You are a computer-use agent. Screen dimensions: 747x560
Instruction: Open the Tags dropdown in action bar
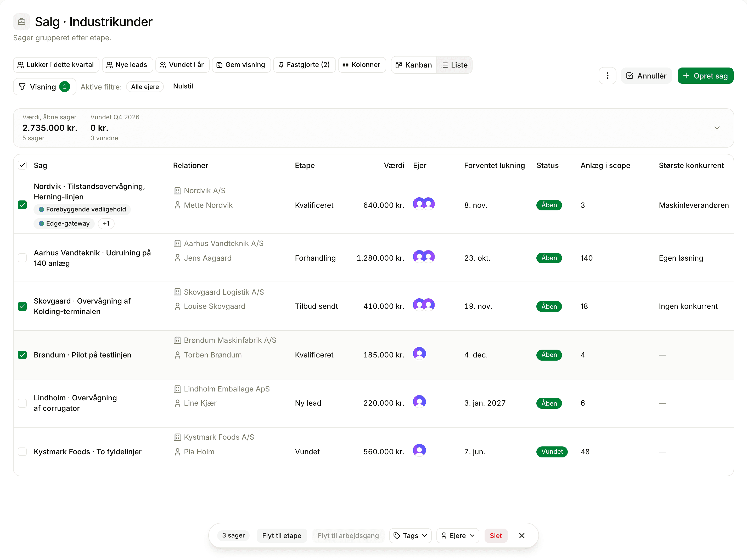tap(410, 535)
